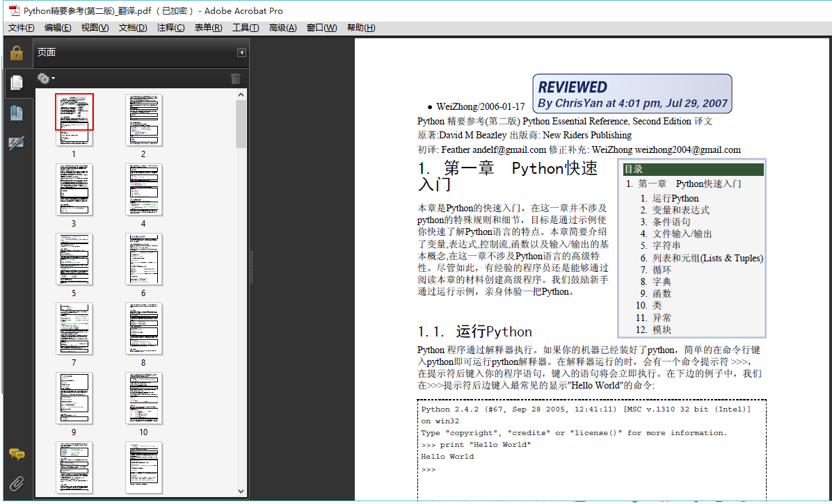Viewport: 832px width, 504px height.
Task: Click TOC entry 第一章 Python快速入门
Action: (x=689, y=184)
